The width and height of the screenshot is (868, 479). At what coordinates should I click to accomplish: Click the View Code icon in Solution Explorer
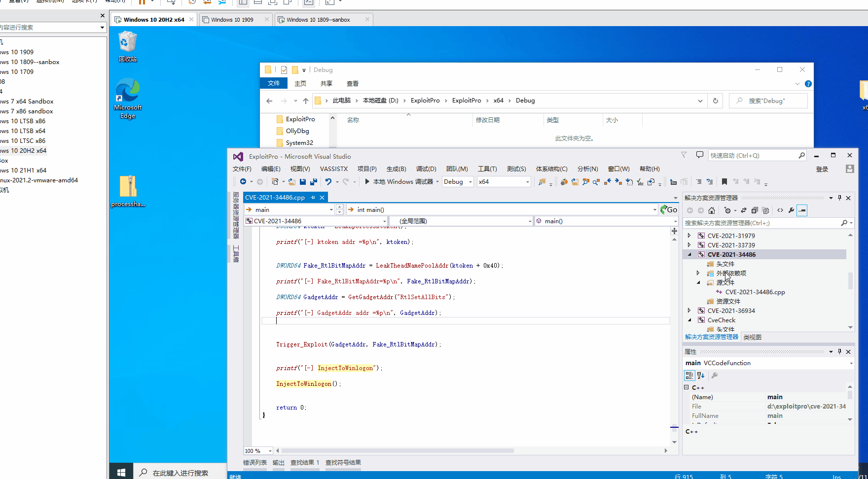780,210
